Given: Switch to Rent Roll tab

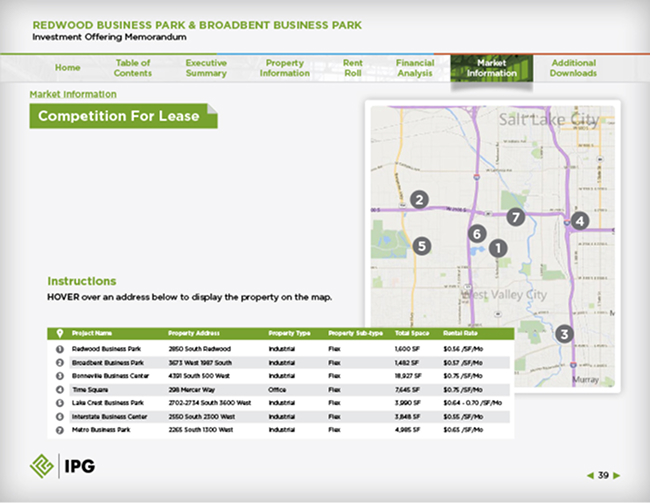Looking at the screenshot, I should [x=352, y=68].
